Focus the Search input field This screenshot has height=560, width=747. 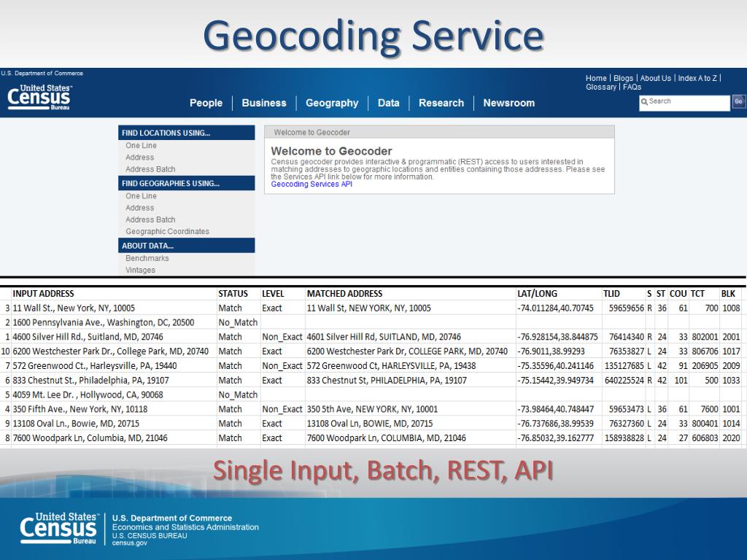point(684,102)
